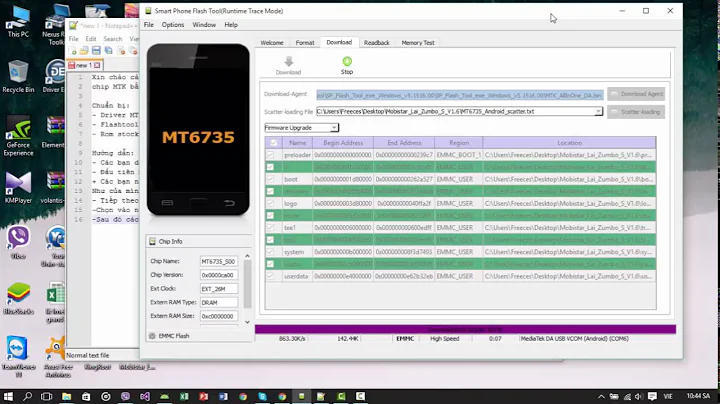Viewport: 720px width, 404px height.
Task: Switch to the Readback tab
Action: pos(377,43)
